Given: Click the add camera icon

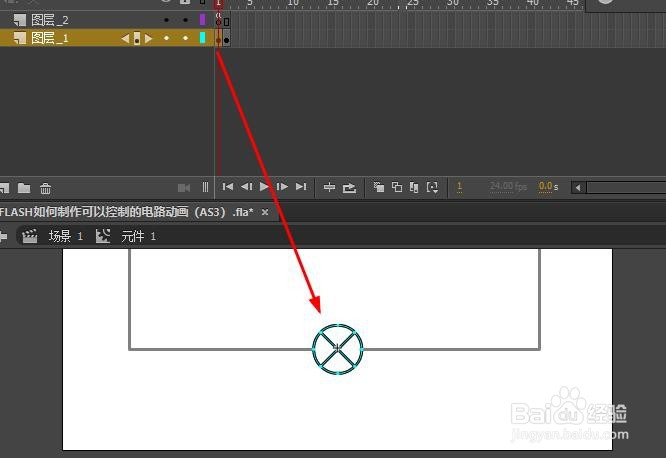Looking at the screenshot, I should click(x=184, y=188).
